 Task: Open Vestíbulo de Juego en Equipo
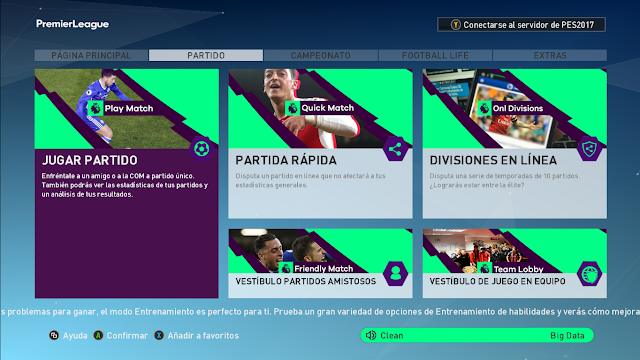click(498, 281)
